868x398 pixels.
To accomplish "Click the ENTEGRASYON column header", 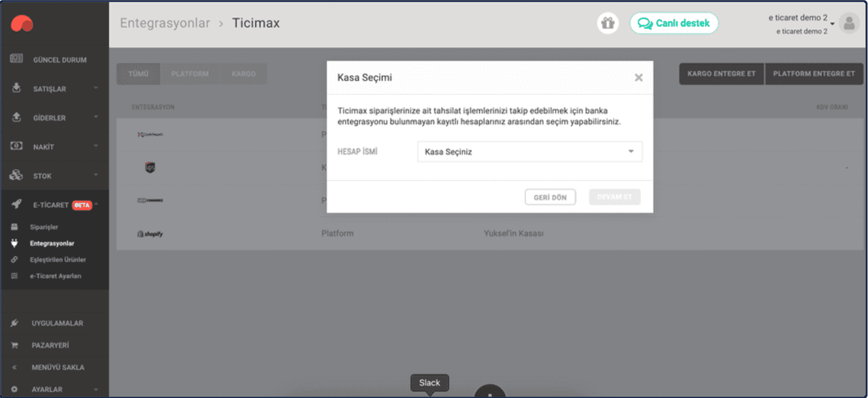I will tap(153, 107).
